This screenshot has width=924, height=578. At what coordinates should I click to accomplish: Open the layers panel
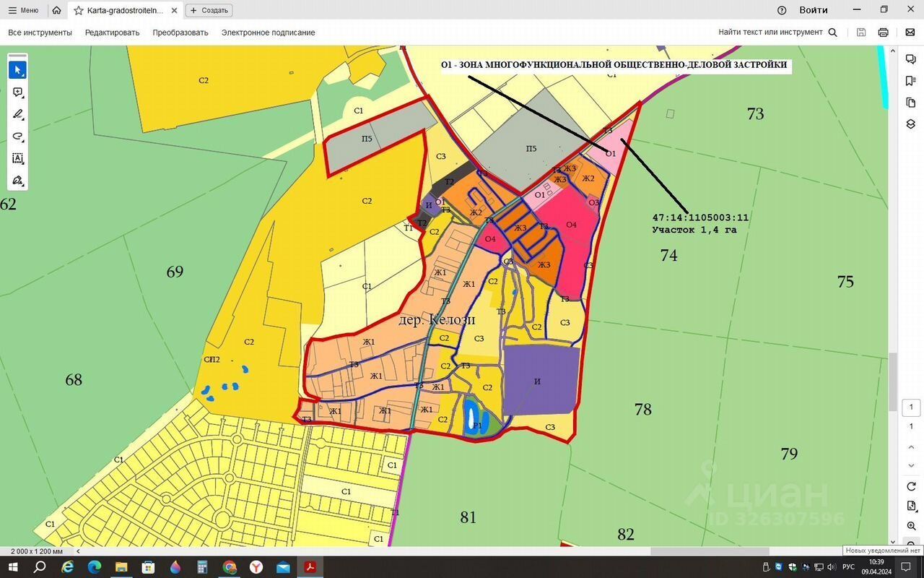point(911,124)
